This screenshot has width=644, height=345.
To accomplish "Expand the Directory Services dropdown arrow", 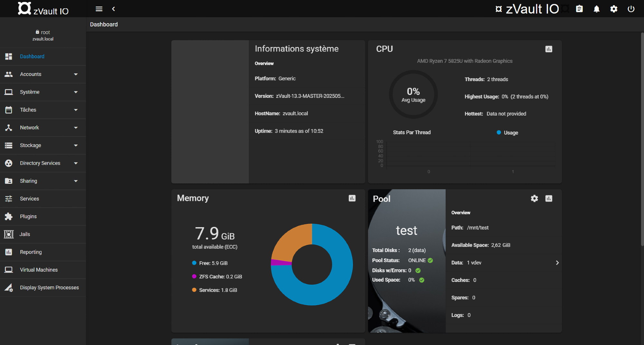I will [x=76, y=163].
